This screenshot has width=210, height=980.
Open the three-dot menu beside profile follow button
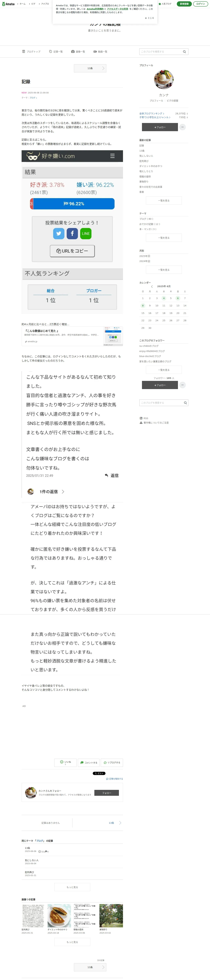[x=183, y=127]
